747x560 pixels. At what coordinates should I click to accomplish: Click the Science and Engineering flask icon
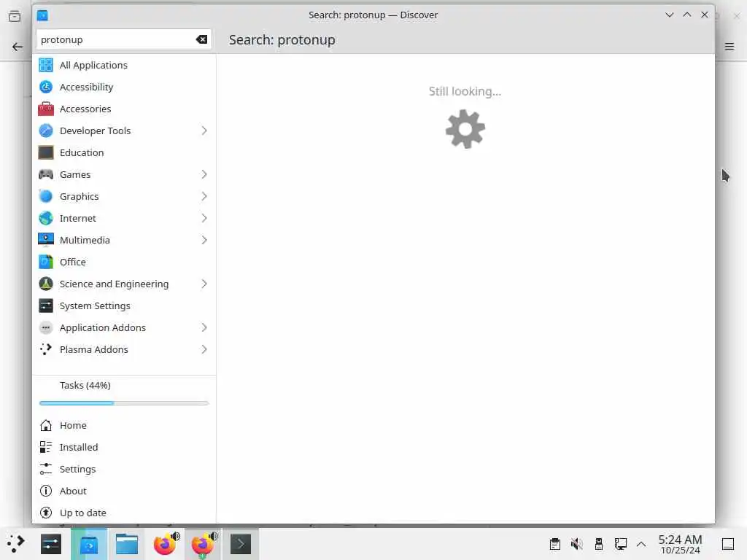(x=46, y=284)
